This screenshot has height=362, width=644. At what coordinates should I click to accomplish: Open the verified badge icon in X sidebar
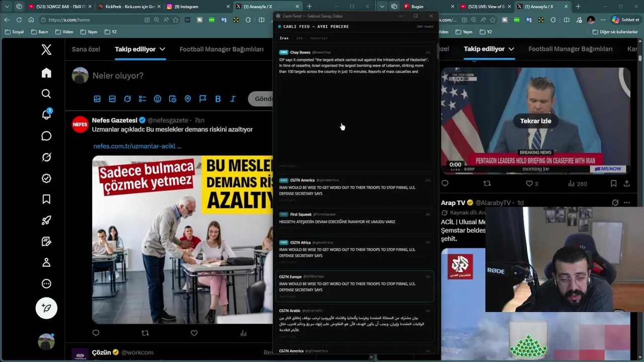(x=46, y=178)
